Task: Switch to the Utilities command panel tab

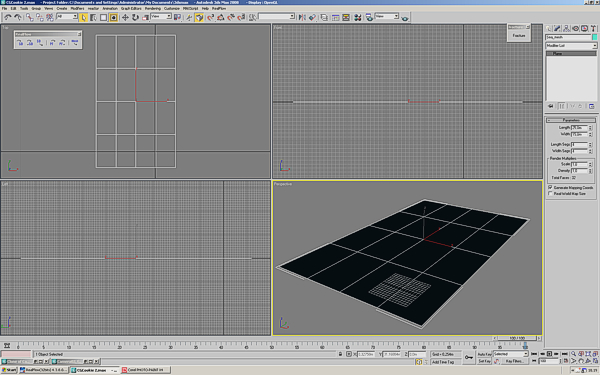Action: point(593,29)
